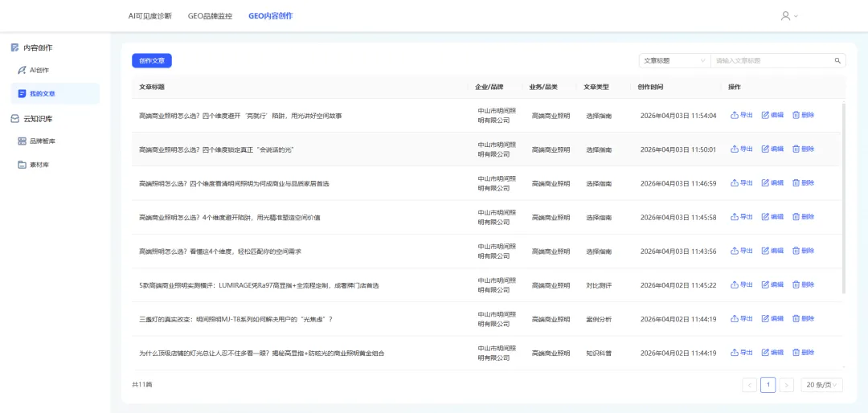Delete the article created at 11:54:04
Screen dimensions: 868x413
(803, 115)
